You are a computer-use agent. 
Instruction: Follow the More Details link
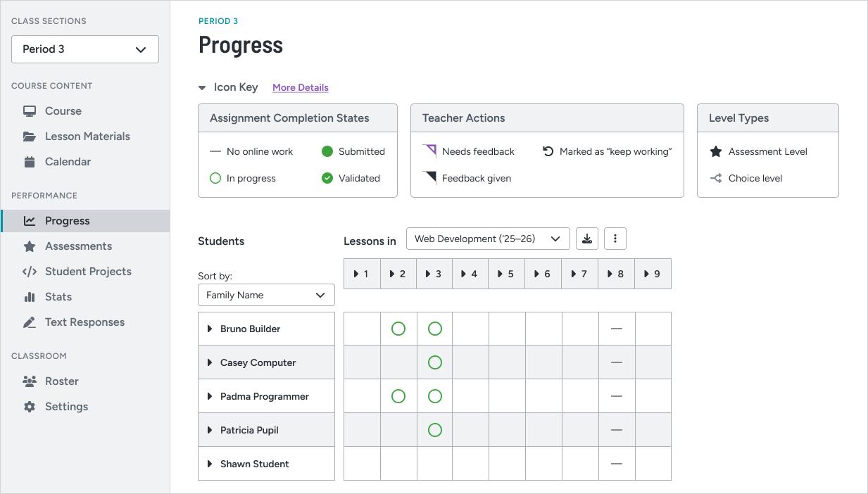pyautogui.click(x=301, y=88)
